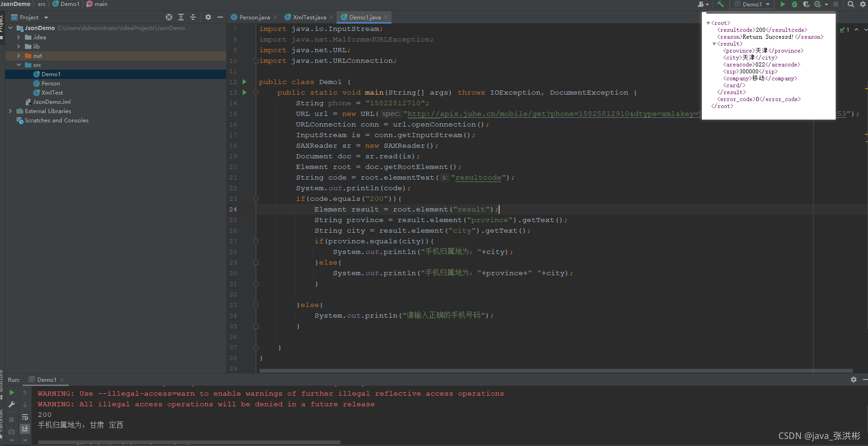This screenshot has width=868, height=446.
Task: Expand External Libraries node
Action: pos(10,111)
